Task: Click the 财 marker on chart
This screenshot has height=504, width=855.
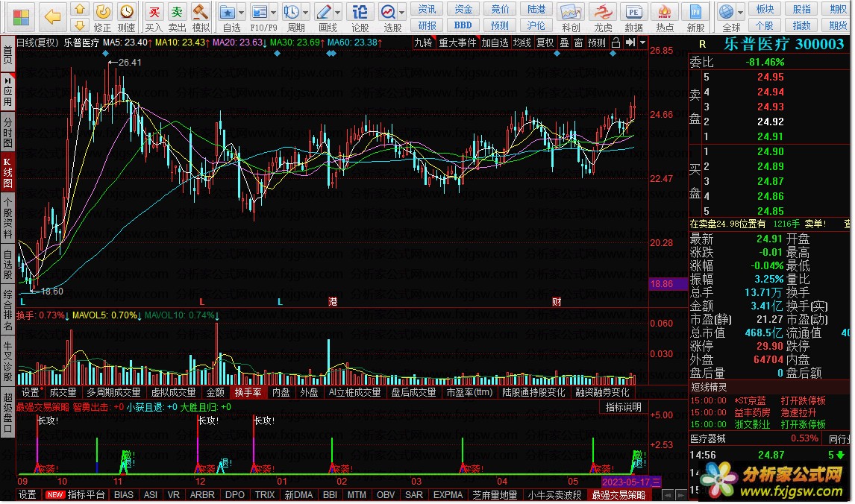Action: point(556,301)
